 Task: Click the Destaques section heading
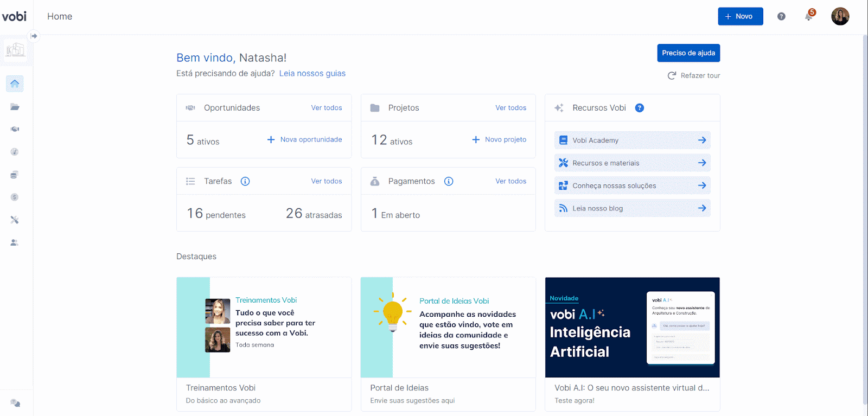click(x=196, y=257)
